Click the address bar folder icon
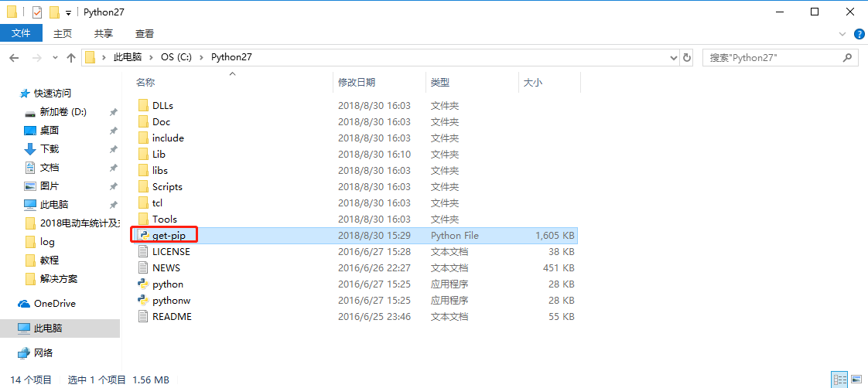The width and height of the screenshot is (868, 388). coord(91,57)
